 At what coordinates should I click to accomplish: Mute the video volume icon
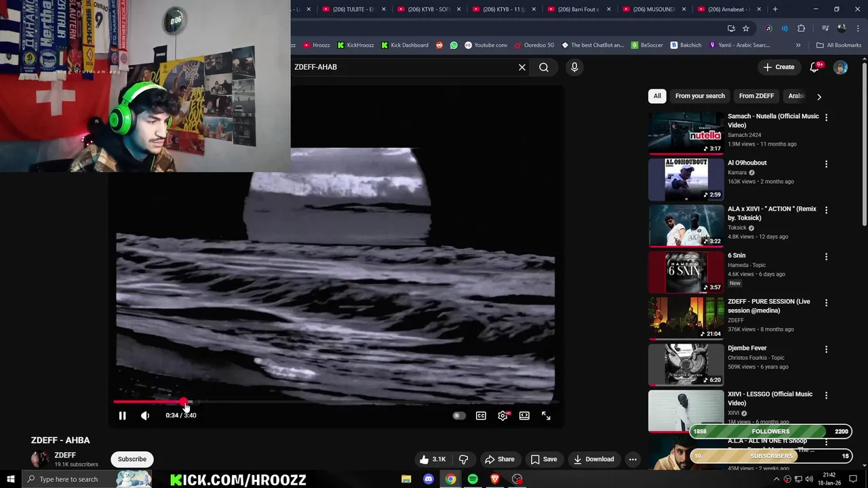tap(145, 415)
